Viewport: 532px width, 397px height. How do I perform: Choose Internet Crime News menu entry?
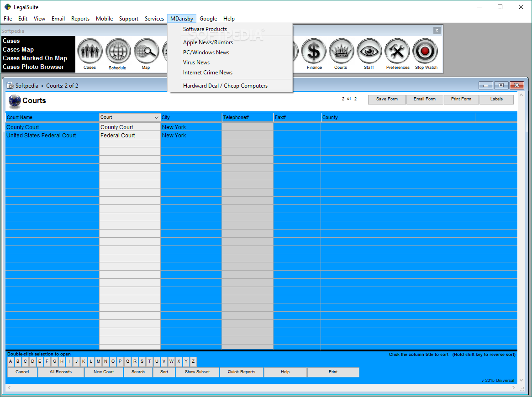(x=230, y=73)
